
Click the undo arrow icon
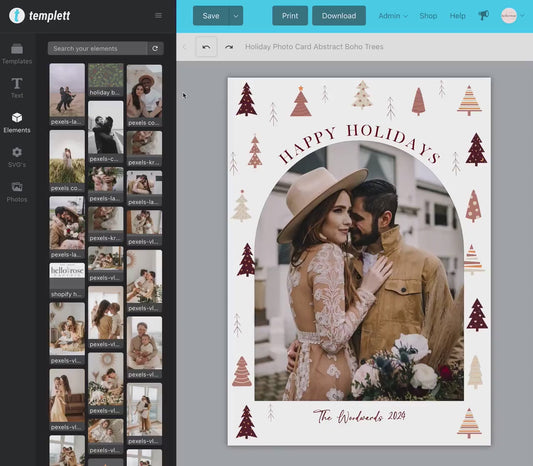pyautogui.click(x=206, y=47)
